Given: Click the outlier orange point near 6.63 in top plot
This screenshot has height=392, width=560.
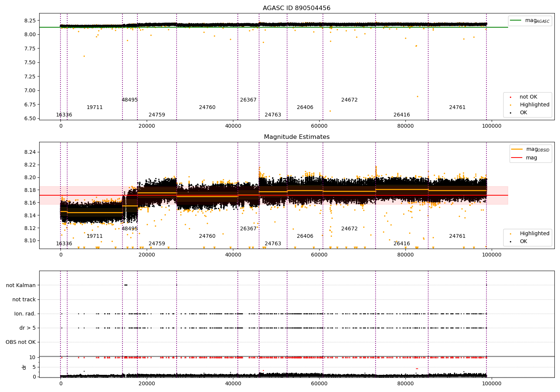Looking at the screenshot, I should click(x=330, y=111).
